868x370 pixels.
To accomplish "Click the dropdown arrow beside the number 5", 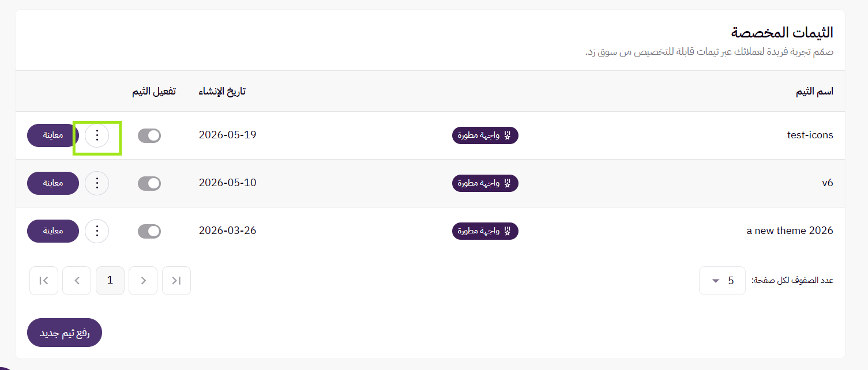I will [716, 281].
